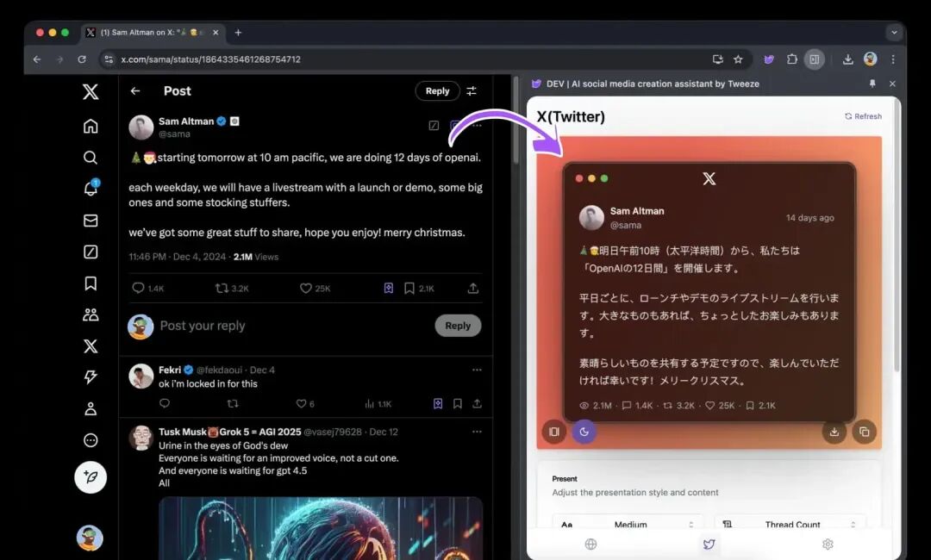Open Fekri's profile name link
Viewport: 931px width, 560px height.
[x=170, y=370]
